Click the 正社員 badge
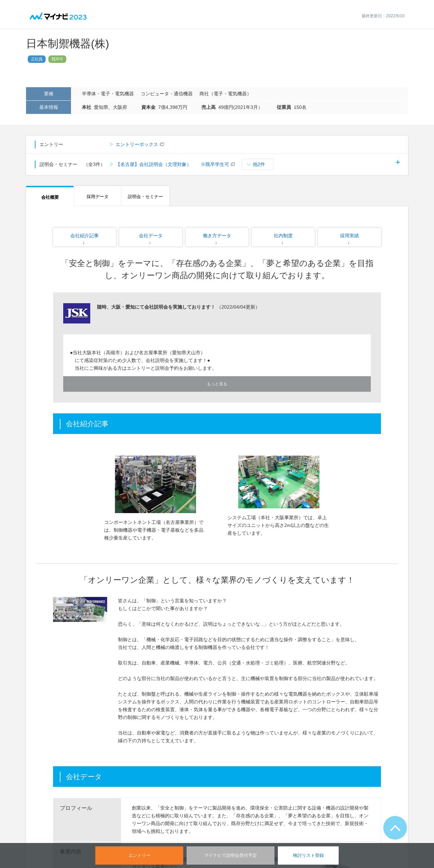The height and width of the screenshot is (868, 434). pos(37,59)
